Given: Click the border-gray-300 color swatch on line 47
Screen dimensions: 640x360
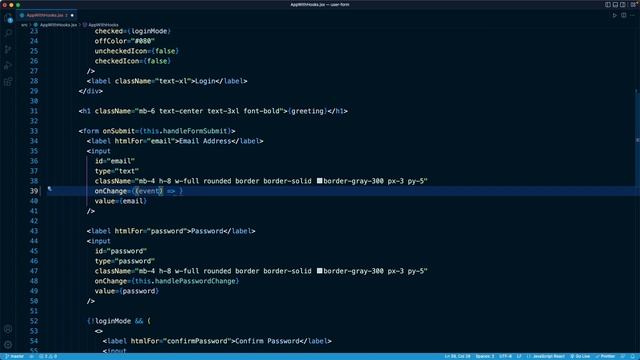Looking at the screenshot, I should [x=319, y=271].
